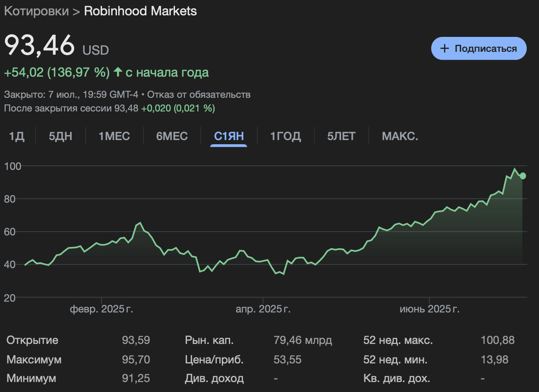The height and width of the screenshot is (392, 539).
Task: Click the июнь 2025 г. axis label
Action: point(430,309)
